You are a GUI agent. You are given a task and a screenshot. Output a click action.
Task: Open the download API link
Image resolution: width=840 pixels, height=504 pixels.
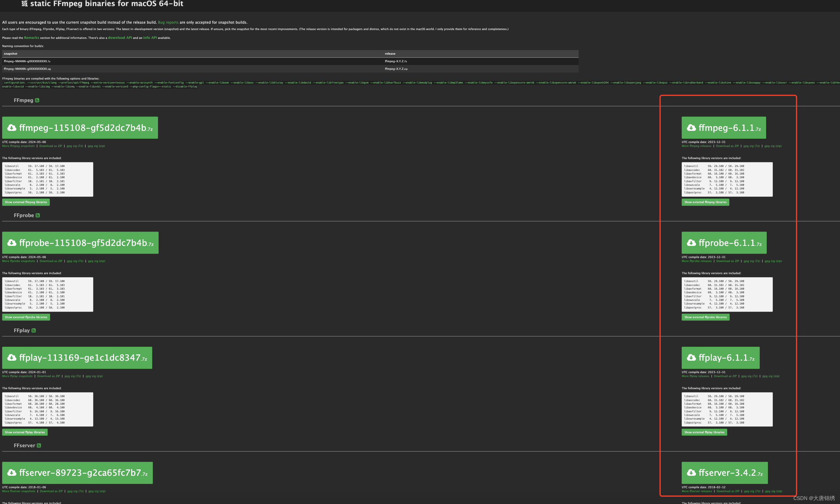[120, 38]
